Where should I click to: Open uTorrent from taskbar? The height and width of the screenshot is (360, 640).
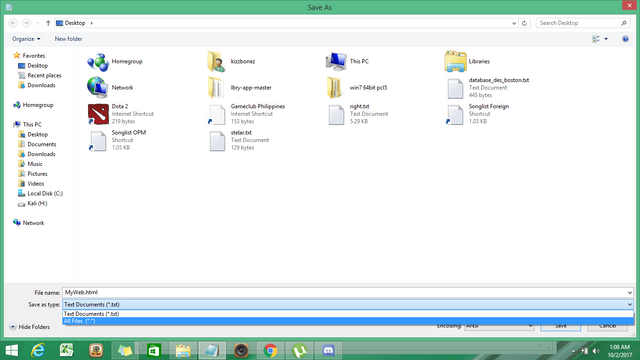tap(300, 350)
